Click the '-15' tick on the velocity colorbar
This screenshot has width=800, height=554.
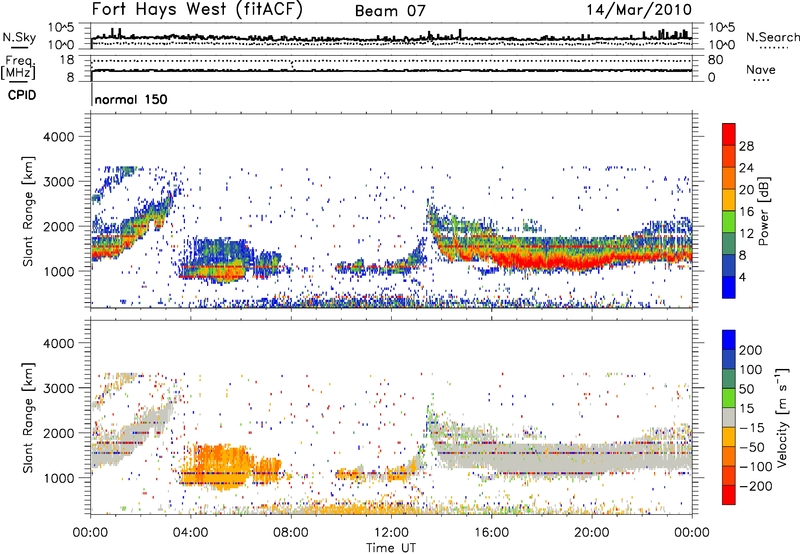click(752, 427)
